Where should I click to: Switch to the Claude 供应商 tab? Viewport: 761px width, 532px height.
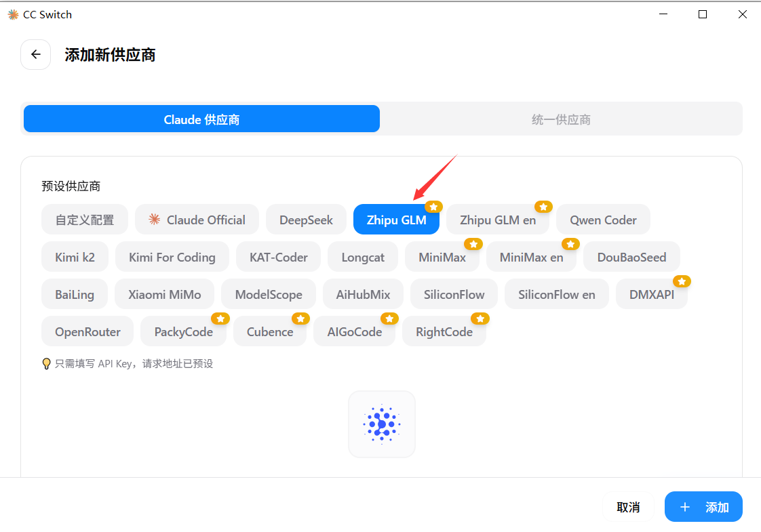[201, 119]
